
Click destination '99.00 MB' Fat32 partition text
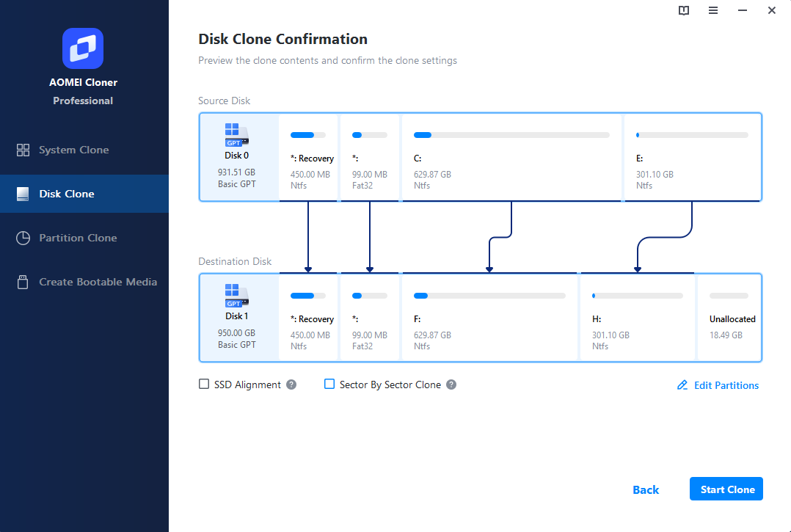click(x=370, y=335)
